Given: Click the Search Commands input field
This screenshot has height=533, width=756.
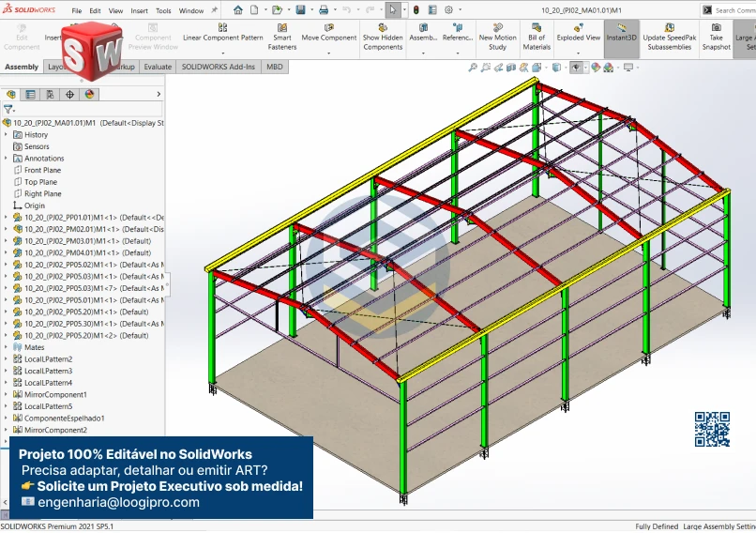Looking at the screenshot, I should point(734,10).
